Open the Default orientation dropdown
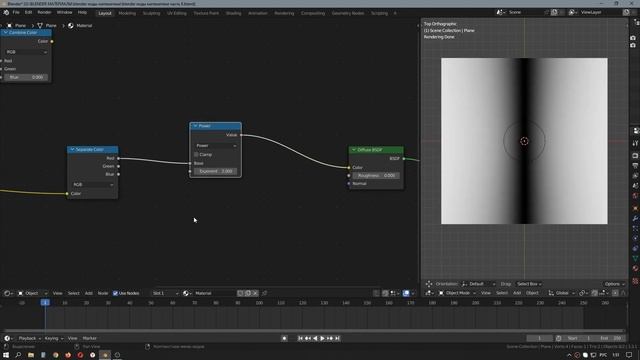The height and width of the screenshot is (360, 640). (x=478, y=284)
